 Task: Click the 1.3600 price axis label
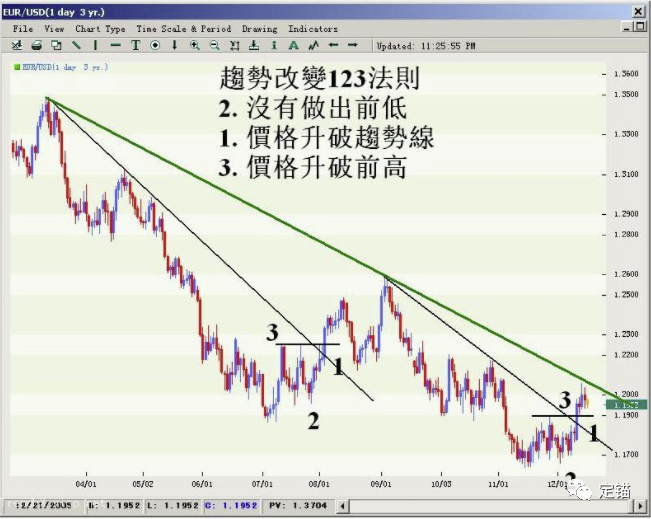[626, 73]
